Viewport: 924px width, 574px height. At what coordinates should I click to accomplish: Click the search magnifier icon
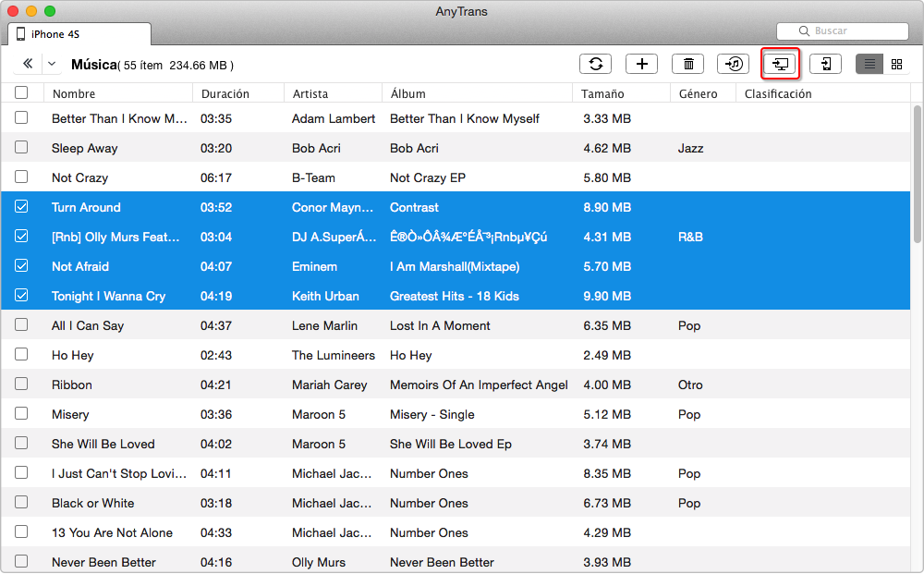coord(804,31)
